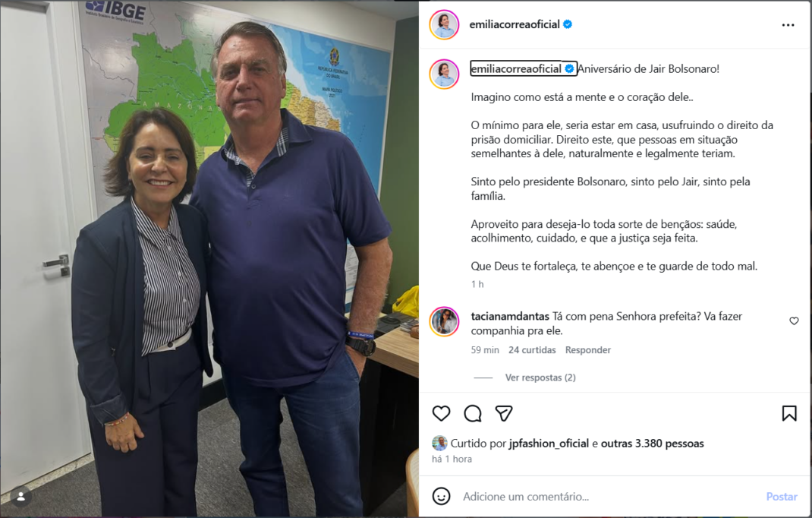Click Postar to submit comment
812x518 pixels.
(782, 497)
